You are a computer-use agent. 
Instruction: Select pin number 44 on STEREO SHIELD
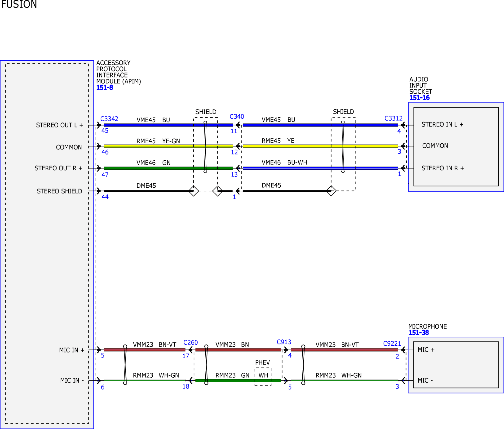click(x=105, y=197)
